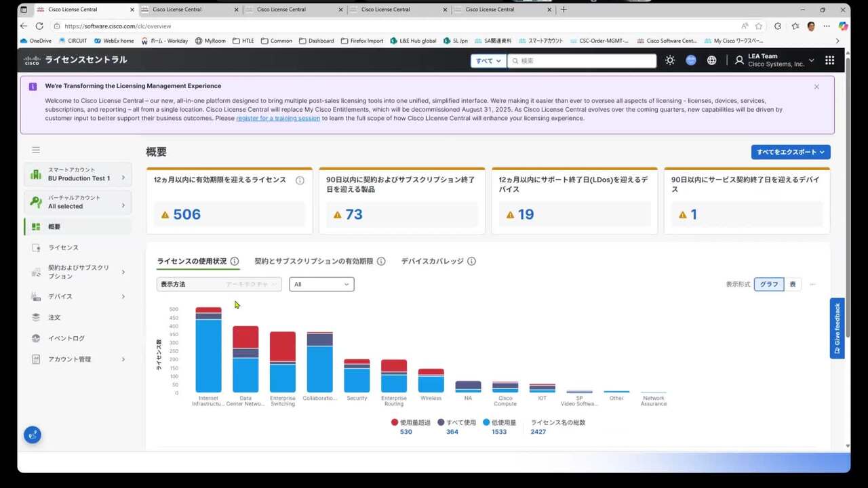Open the globe language selector icon
868x488 pixels.
coord(711,60)
